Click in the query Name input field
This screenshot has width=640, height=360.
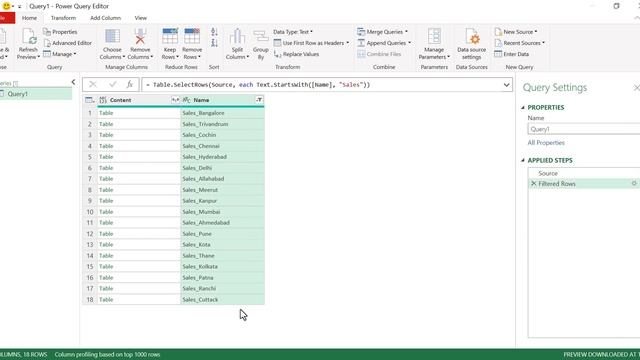[584, 129]
